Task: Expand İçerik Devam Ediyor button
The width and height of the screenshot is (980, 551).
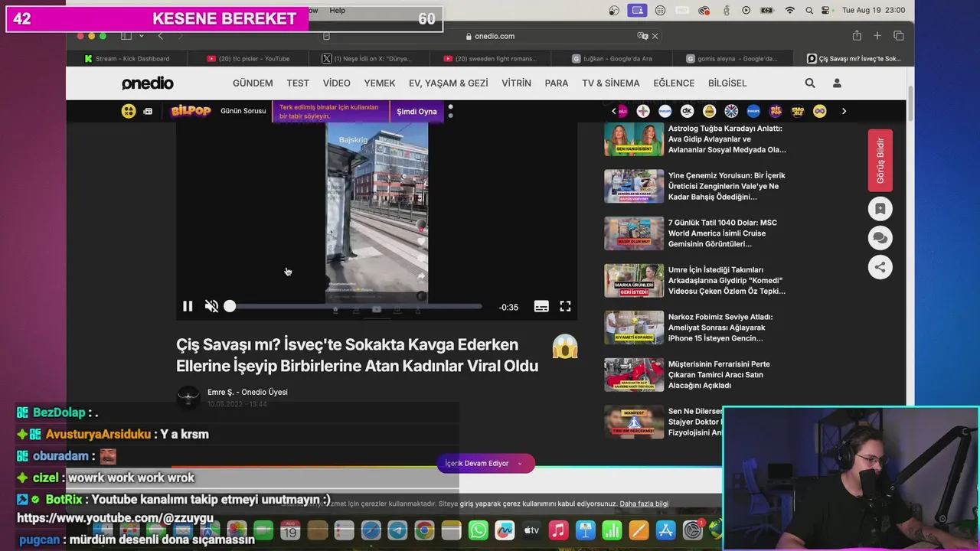Action: (x=485, y=463)
